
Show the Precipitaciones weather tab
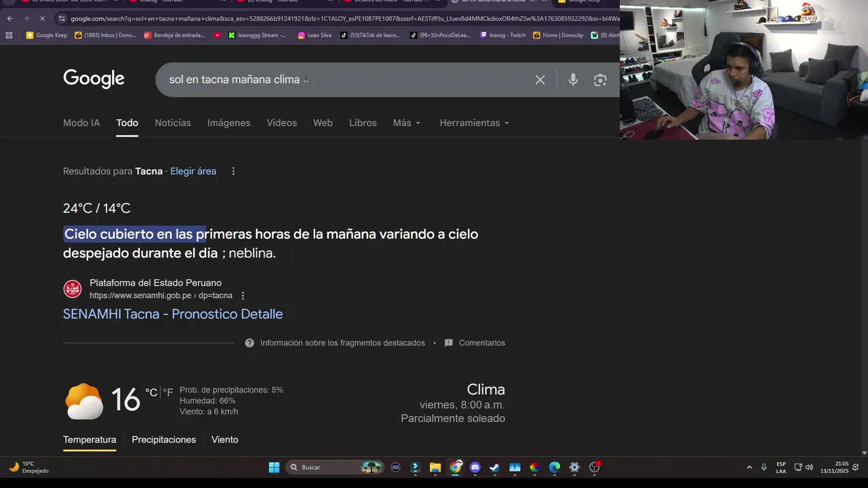pyautogui.click(x=163, y=440)
